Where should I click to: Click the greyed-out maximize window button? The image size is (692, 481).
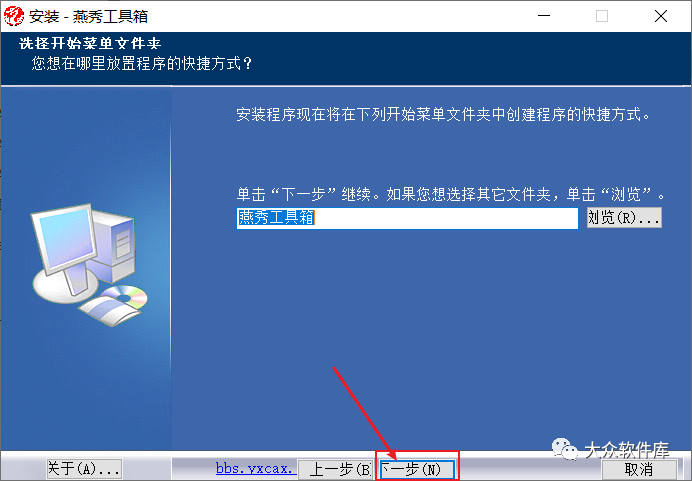pyautogui.click(x=602, y=16)
